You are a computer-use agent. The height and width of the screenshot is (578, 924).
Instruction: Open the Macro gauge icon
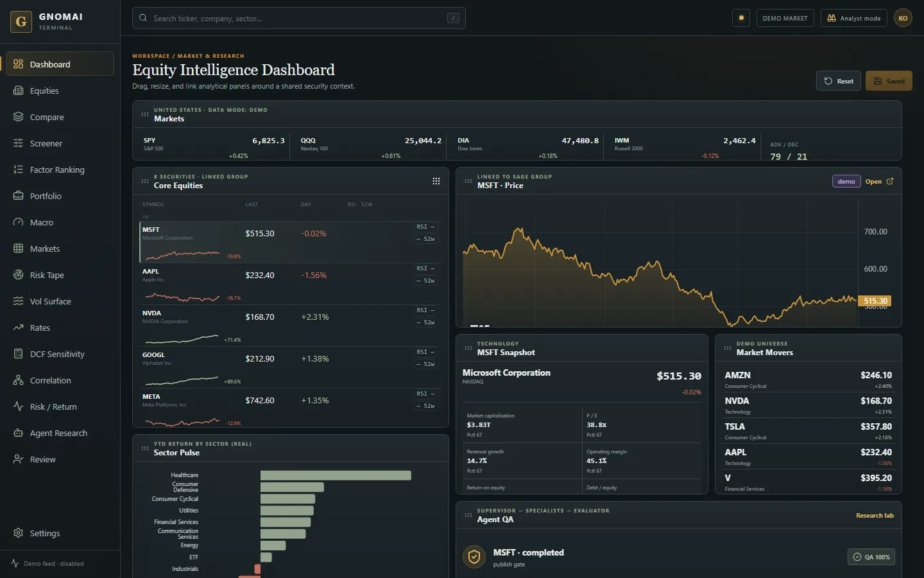[x=18, y=222]
